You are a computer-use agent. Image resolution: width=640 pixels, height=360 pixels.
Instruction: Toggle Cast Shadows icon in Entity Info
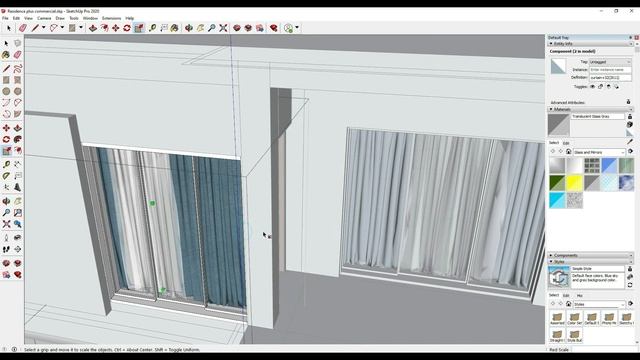(x=616, y=87)
